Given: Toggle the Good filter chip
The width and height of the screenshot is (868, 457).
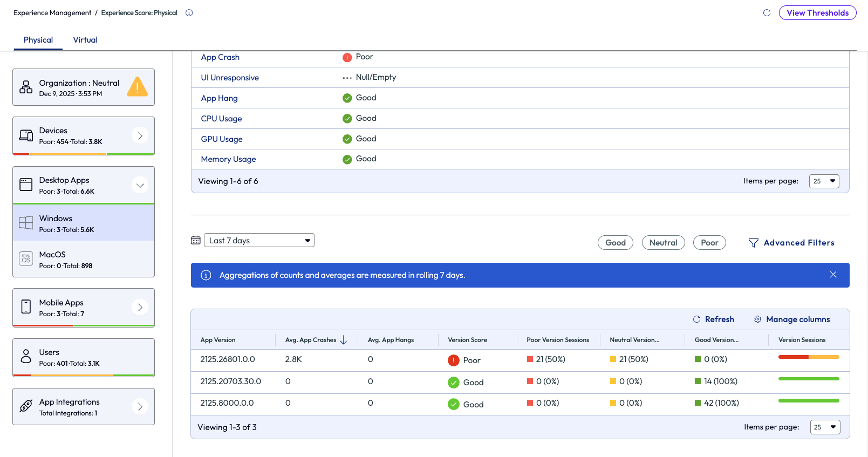Looking at the screenshot, I should tap(615, 243).
